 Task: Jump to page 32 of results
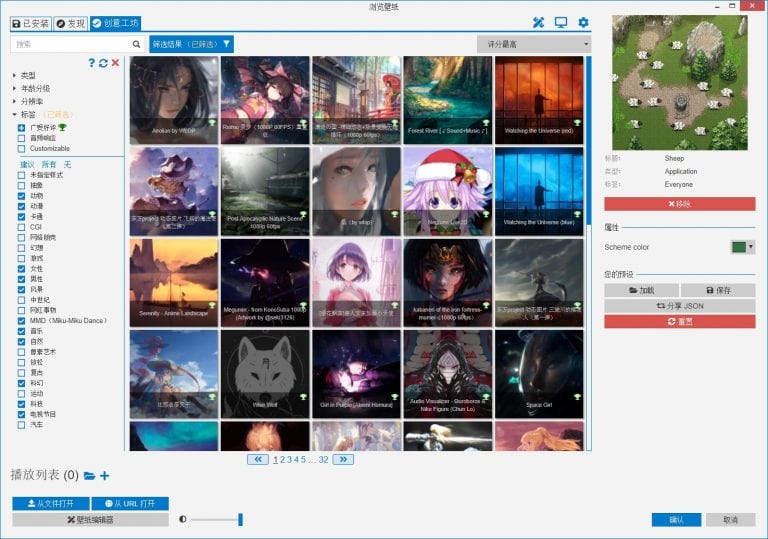(323, 460)
